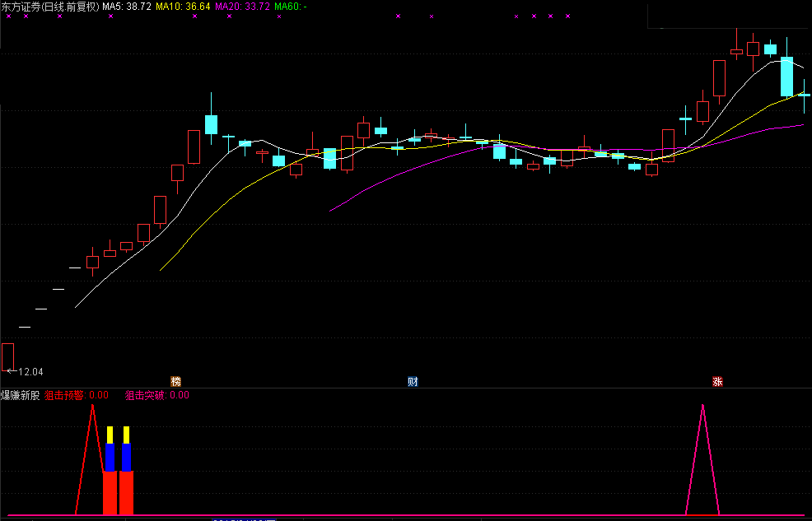Click the 东方证券(日线.前复权) chart title
The image size is (812, 521).
click(50, 7)
